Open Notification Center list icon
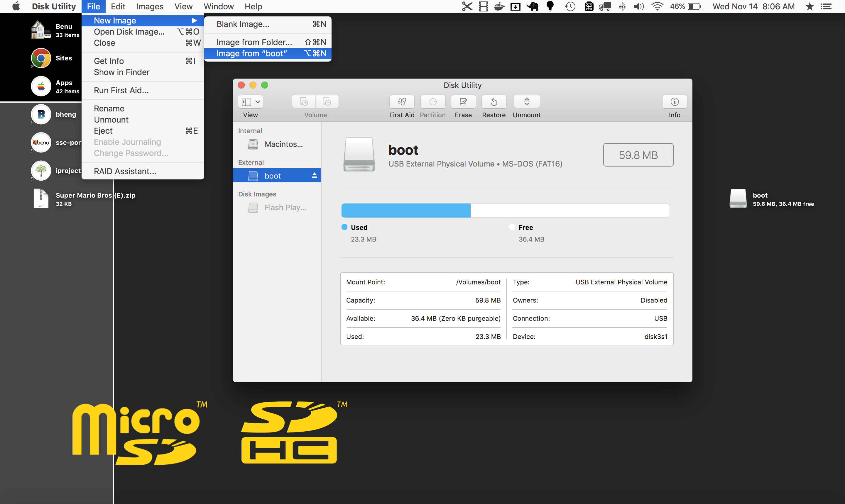845x504 pixels. (x=826, y=6)
